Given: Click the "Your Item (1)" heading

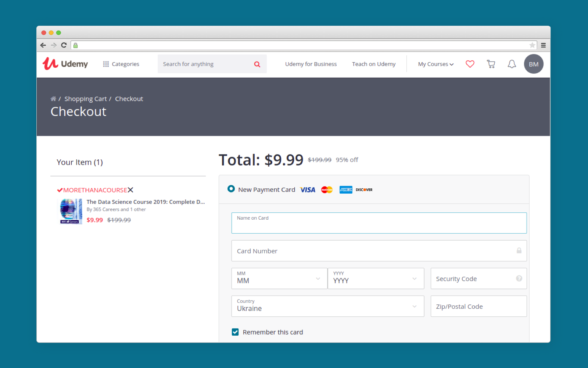Looking at the screenshot, I should click(x=80, y=162).
